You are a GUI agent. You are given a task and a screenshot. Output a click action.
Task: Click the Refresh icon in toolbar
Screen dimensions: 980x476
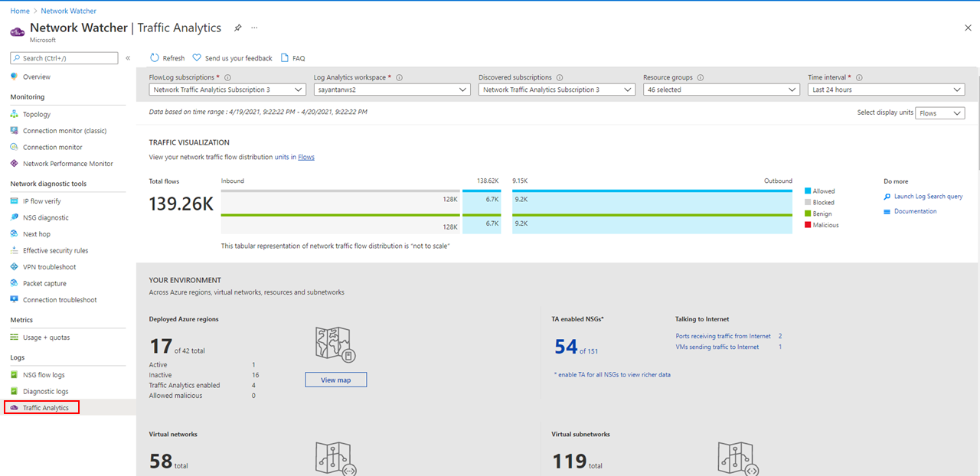pyautogui.click(x=155, y=58)
